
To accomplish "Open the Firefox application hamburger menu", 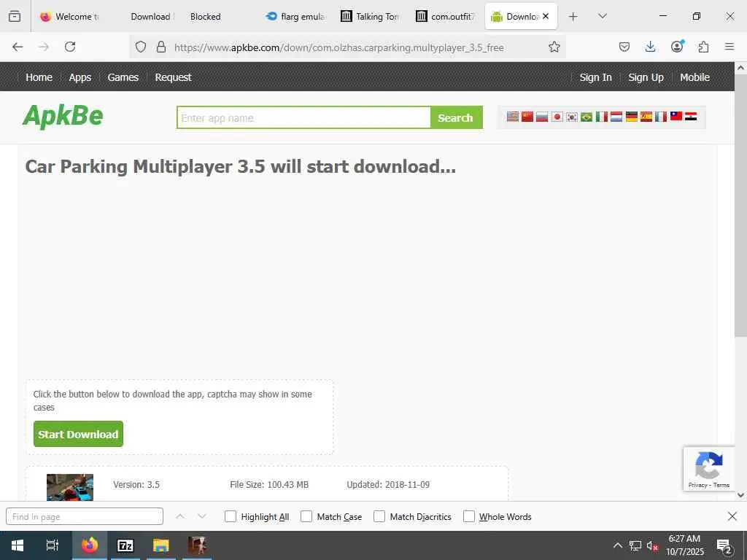I will [x=729, y=47].
